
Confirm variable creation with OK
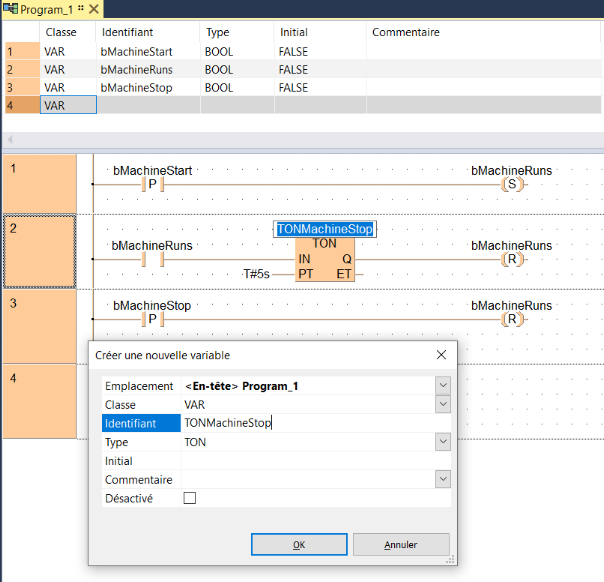(298, 545)
